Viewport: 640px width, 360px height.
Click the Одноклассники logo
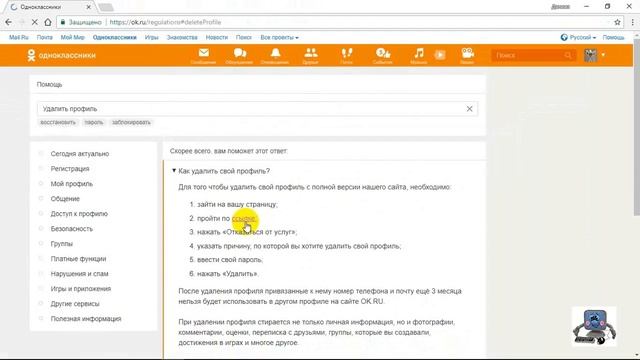click(x=61, y=55)
